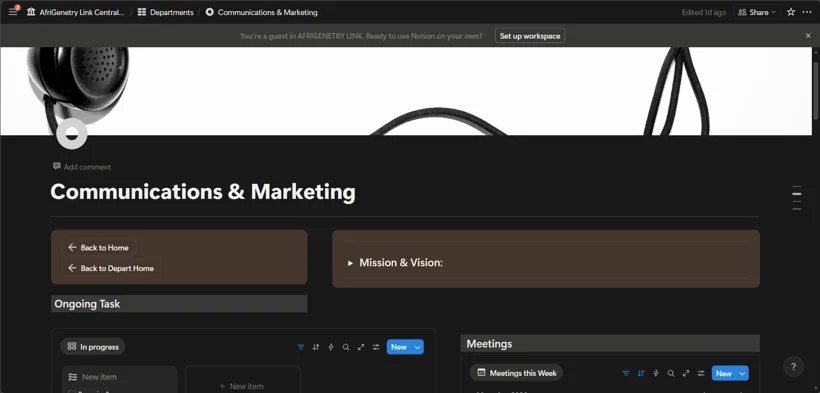The width and height of the screenshot is (820, 393).
Task: Open view settings for Meetings database
Action: pos(701,374)
